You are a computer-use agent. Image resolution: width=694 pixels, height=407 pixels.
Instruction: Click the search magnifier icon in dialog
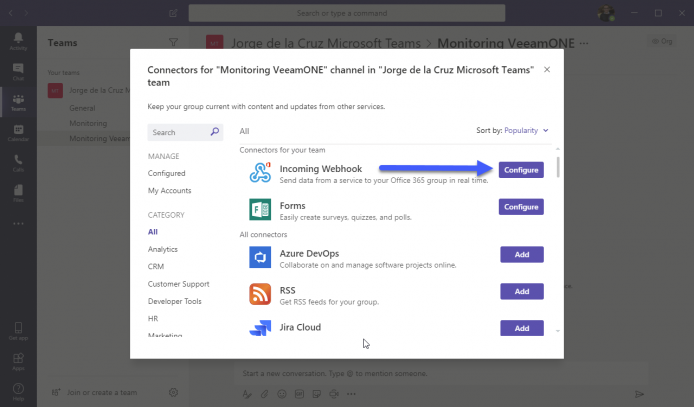pyautogui.click(x=215, y=132)
